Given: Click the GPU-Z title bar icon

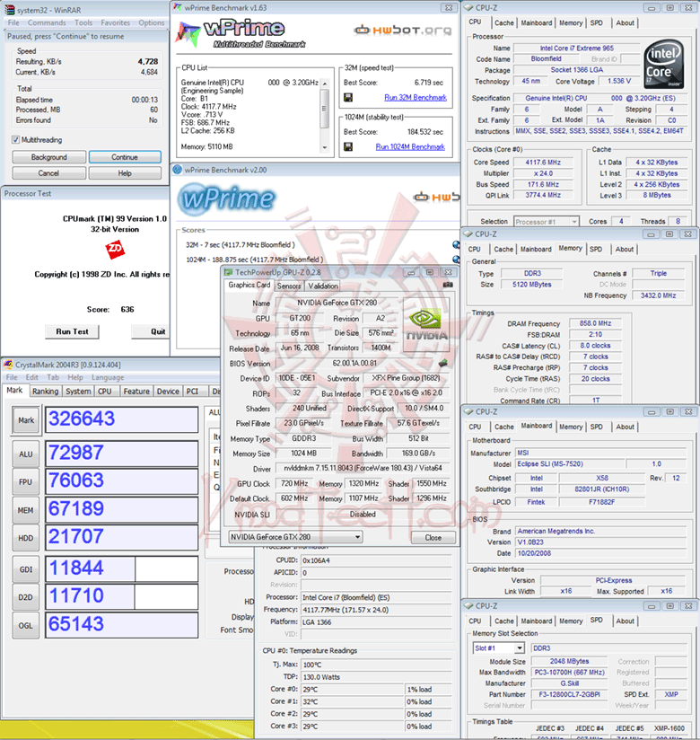Looking at the screenshot, I should 228,272.
